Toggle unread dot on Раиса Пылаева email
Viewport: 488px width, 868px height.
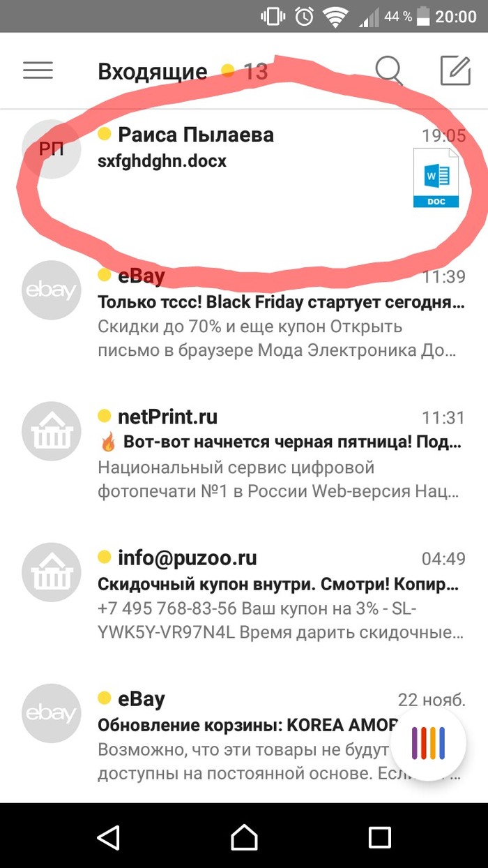click(x=105, y=134)
